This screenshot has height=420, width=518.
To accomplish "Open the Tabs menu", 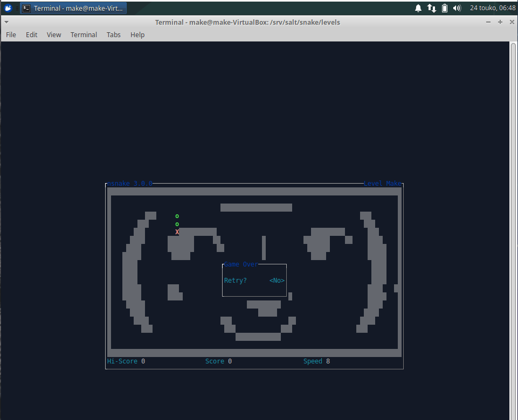I will coord(113,34).
